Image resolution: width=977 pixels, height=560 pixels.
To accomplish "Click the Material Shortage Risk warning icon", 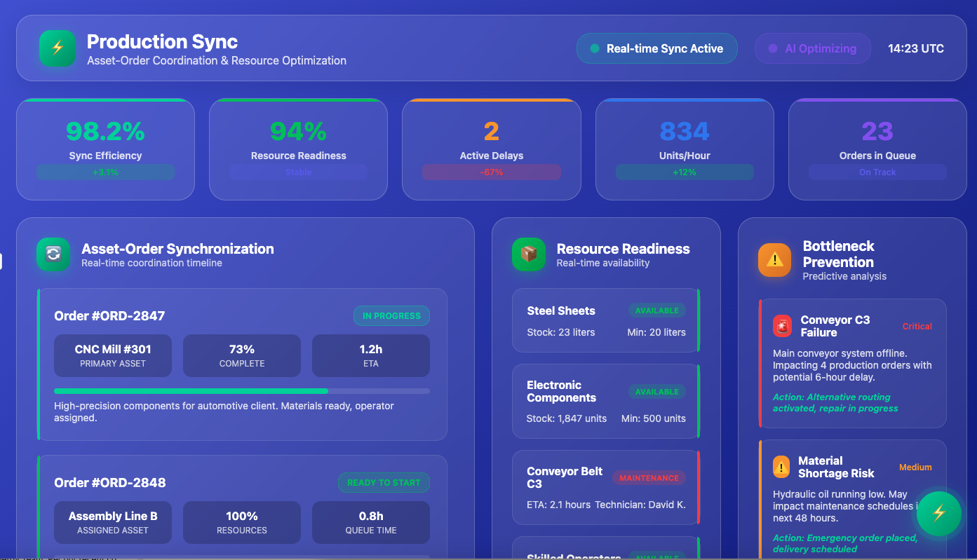I will [x=781, y=467].
